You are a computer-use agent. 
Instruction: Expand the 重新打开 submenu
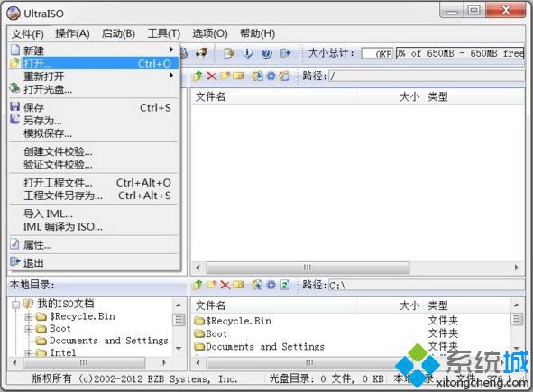coord(94,77)
